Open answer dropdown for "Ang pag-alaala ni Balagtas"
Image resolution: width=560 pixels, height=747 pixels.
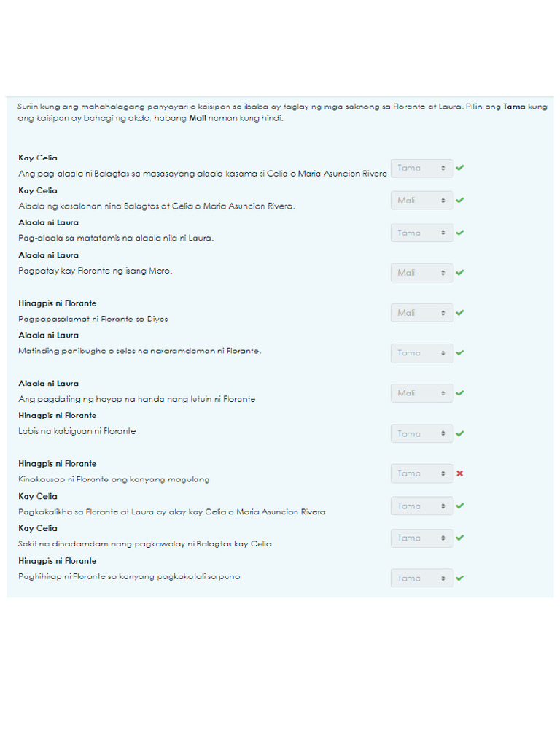pyautogui.click(x=421, y=168)
